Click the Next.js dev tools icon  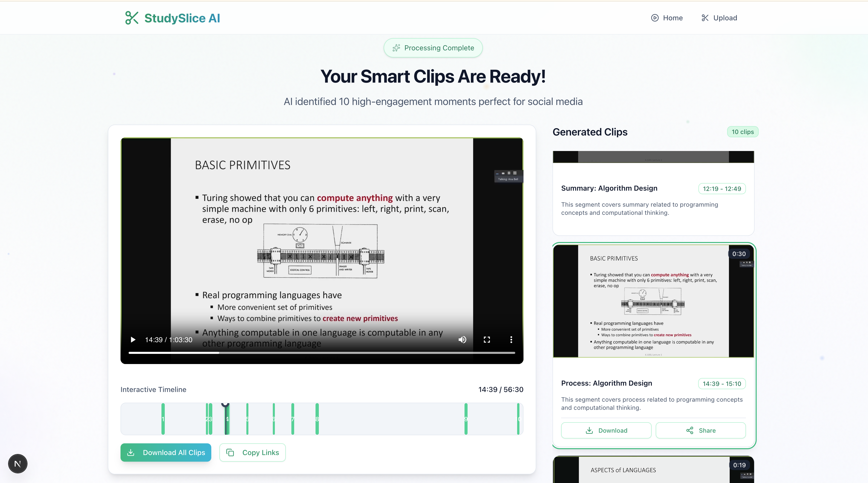point(18,464)
